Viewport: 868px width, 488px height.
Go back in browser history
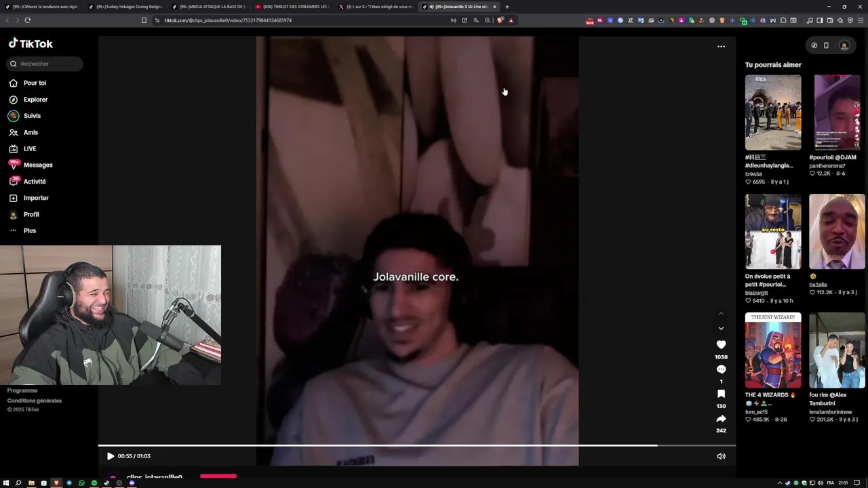pyautogui.click(x=7, y=20)
